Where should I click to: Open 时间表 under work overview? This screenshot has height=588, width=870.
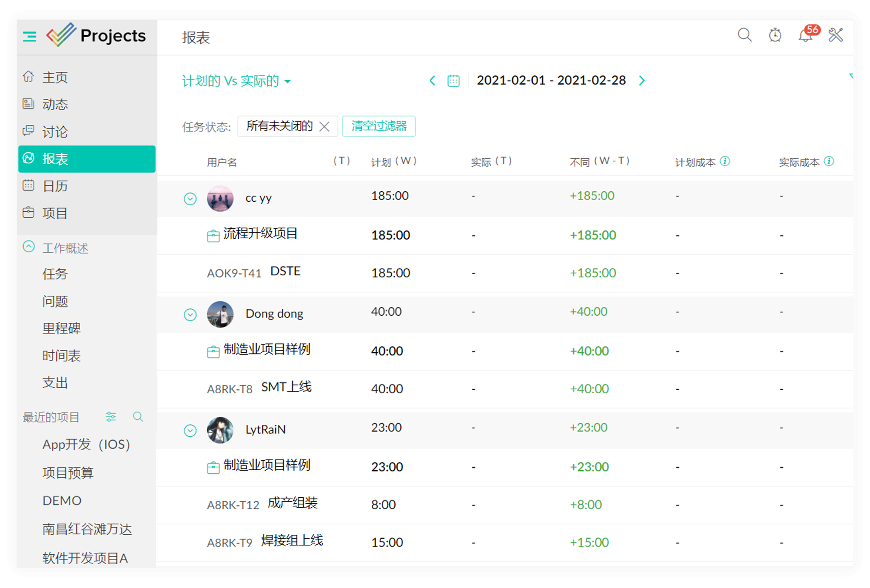pyautogui.click(x=61, y=355)
